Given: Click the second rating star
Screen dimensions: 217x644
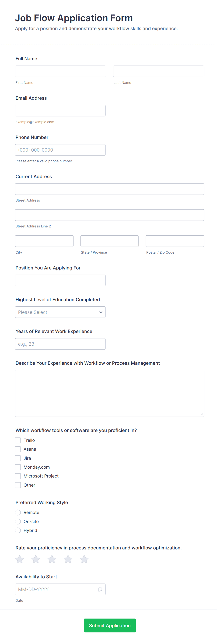Looking at the screenshot, I should [x=36, y=559].
